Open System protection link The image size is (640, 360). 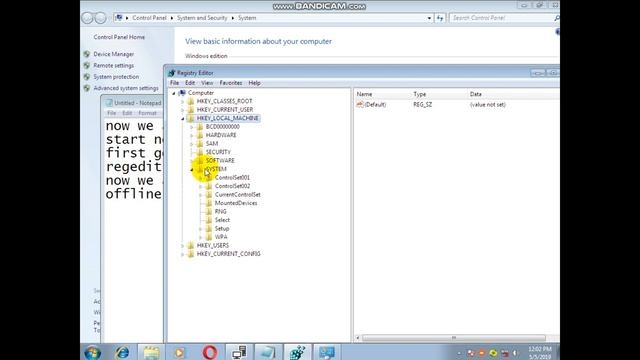tap(116, 77)
